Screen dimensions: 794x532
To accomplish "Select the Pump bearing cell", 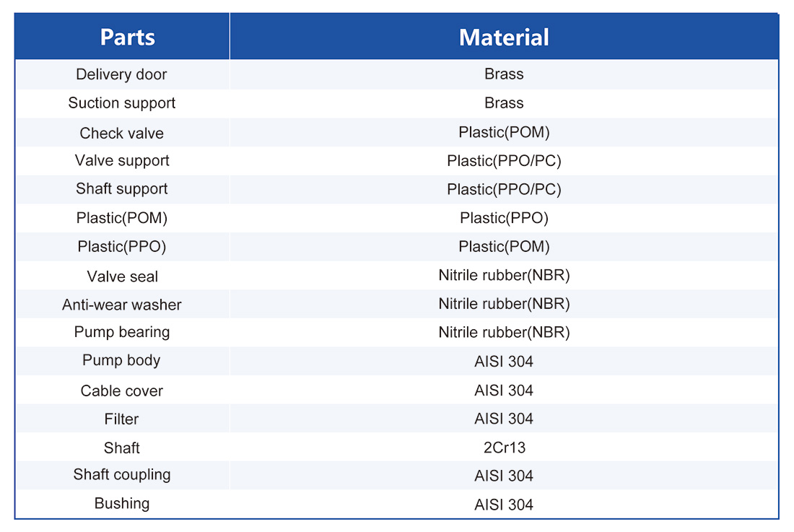I will tap(121, 332).
